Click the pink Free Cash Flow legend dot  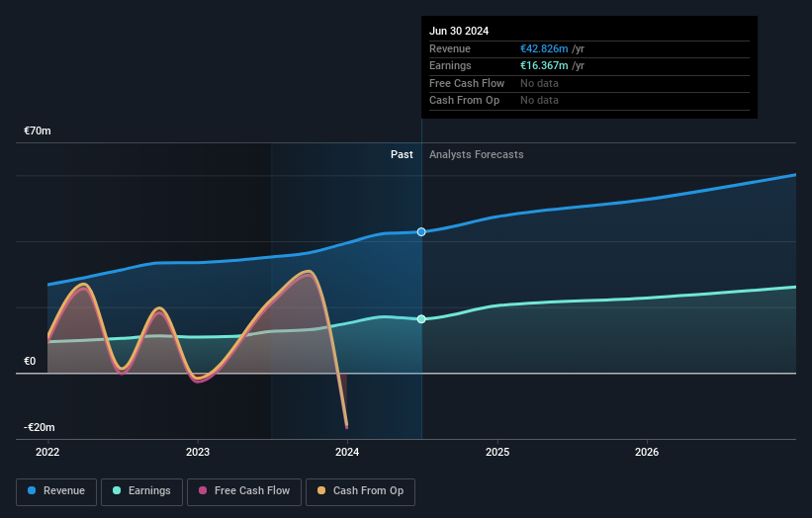click(x=203, y=490)
